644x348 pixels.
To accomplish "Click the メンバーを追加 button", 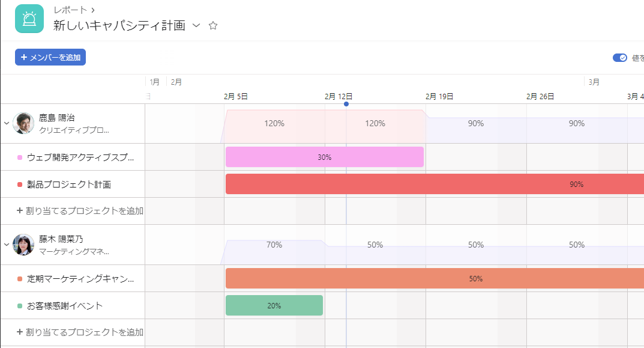I will point(50,57).
